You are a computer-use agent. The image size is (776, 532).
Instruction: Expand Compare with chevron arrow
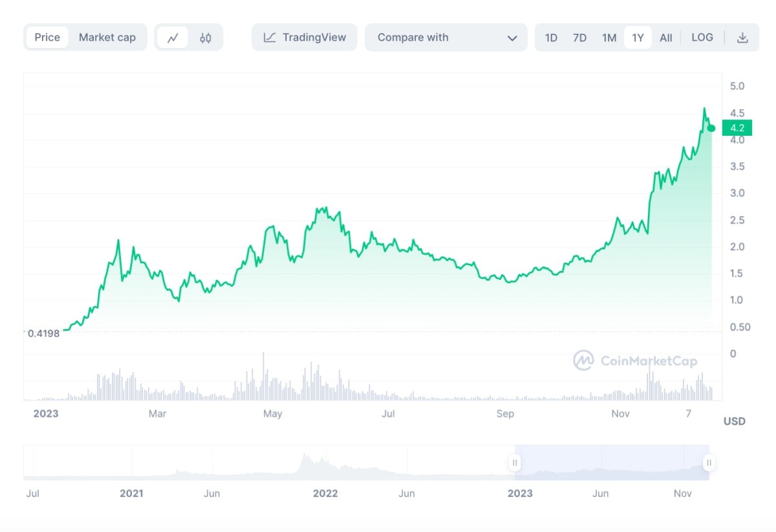[512, 38]
